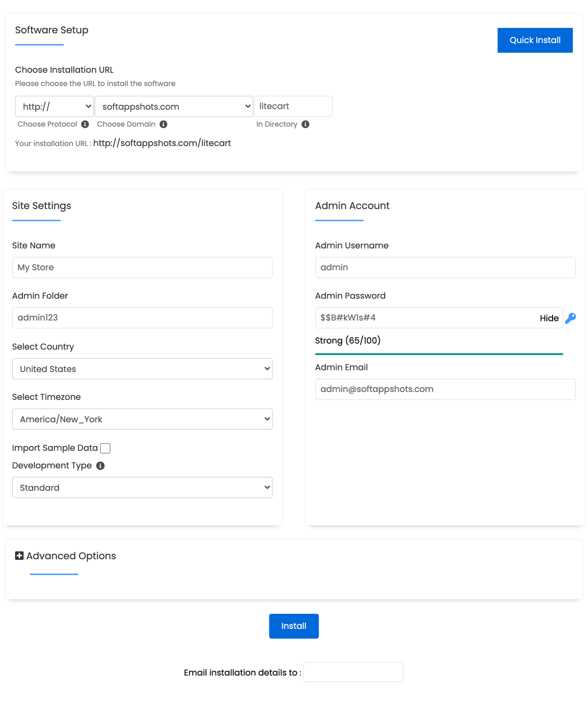Click the Choose Protocol info icon

(x=85, y=124)
